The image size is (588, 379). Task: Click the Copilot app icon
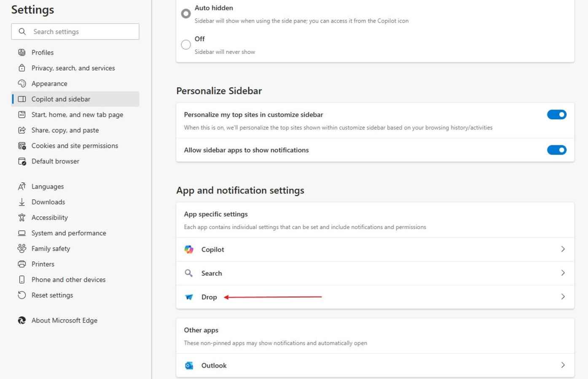pos(189,249)
